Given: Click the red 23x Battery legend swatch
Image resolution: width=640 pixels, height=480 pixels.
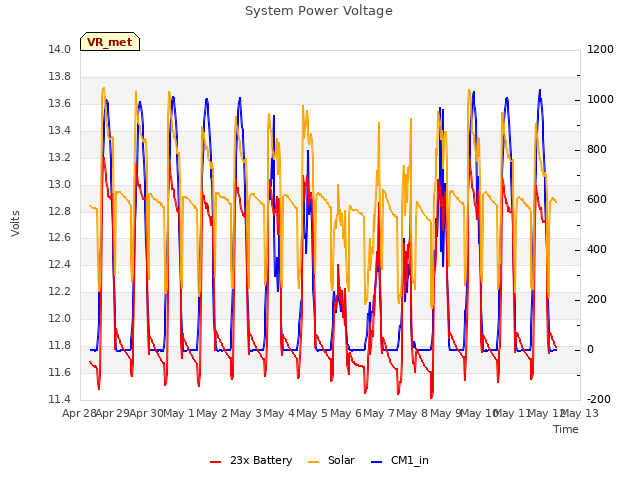Looking at the screenshot, I should pyautogui.click(x=216, y=462).
